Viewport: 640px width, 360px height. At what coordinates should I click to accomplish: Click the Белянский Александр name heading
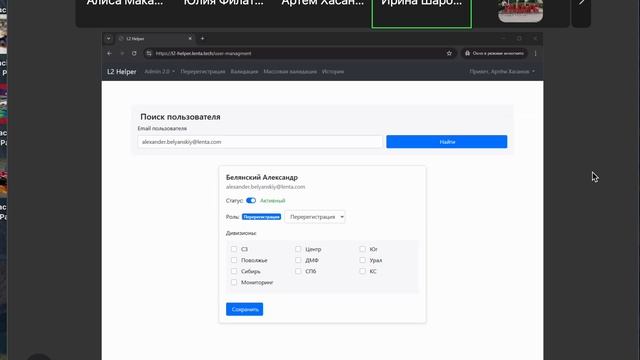pyautogui.click(x=262, y=177)
